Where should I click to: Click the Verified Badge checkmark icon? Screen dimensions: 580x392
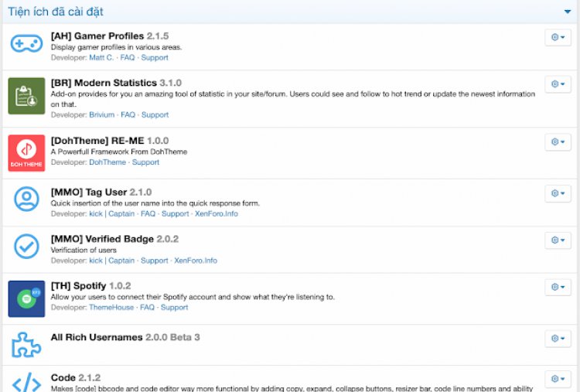click(26, 246)
